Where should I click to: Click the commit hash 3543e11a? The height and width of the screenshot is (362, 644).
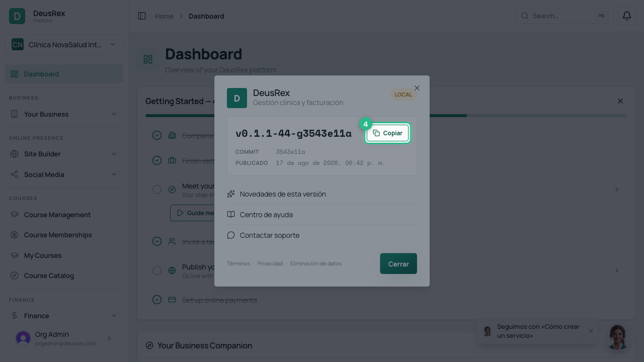pyautogui.click(x=290, y=152)
